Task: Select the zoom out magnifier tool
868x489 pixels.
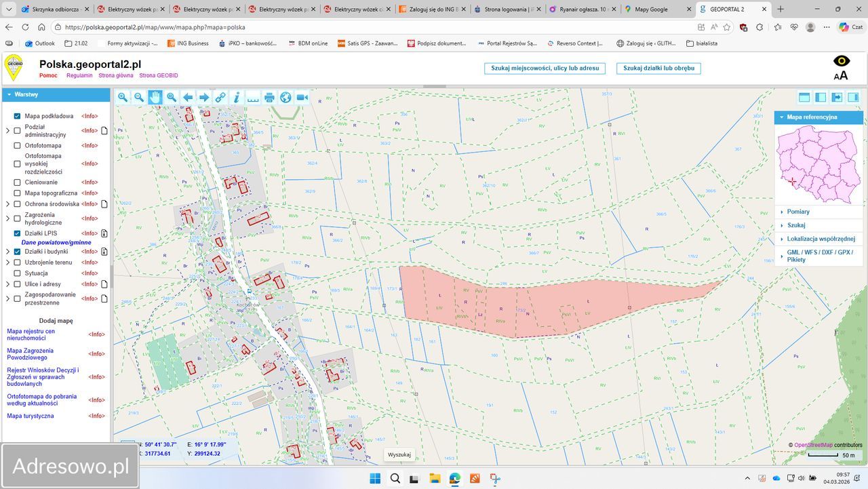Action: tap(139, 98)
